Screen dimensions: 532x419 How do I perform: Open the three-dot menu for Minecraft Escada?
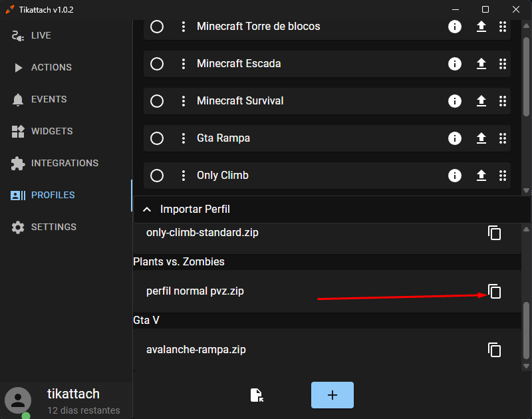[x=184, y=64]
